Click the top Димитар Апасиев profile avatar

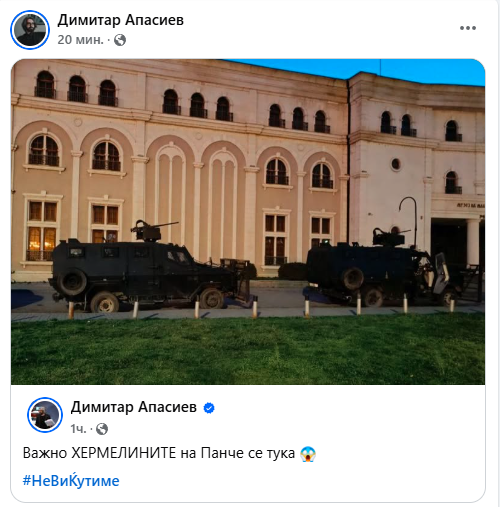(x=30, y=30)
